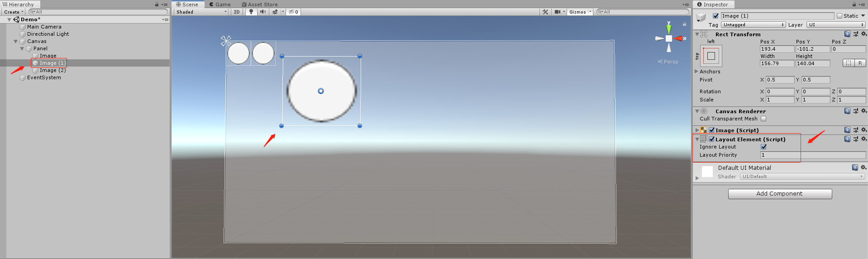Lock the Inspector with the padlock icon
Image resolution: width=868 pixels, height=259 pixels.
click(854, 5)
